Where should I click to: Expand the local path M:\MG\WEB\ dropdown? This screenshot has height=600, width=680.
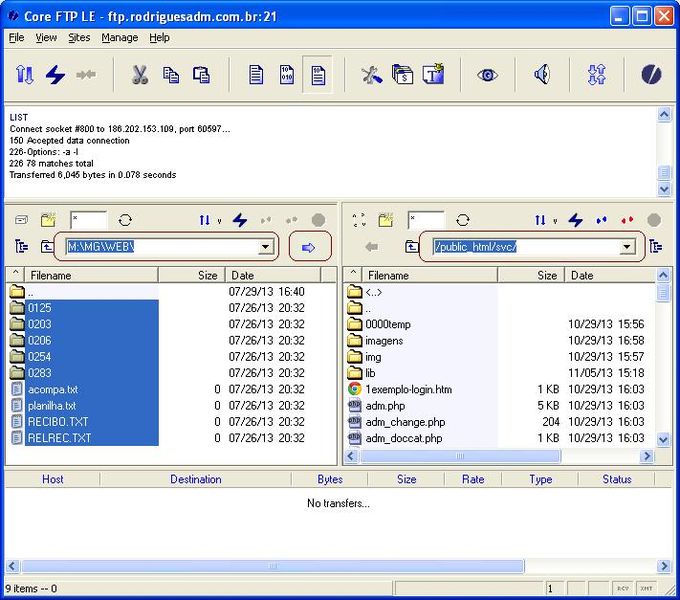coord(265,247)
